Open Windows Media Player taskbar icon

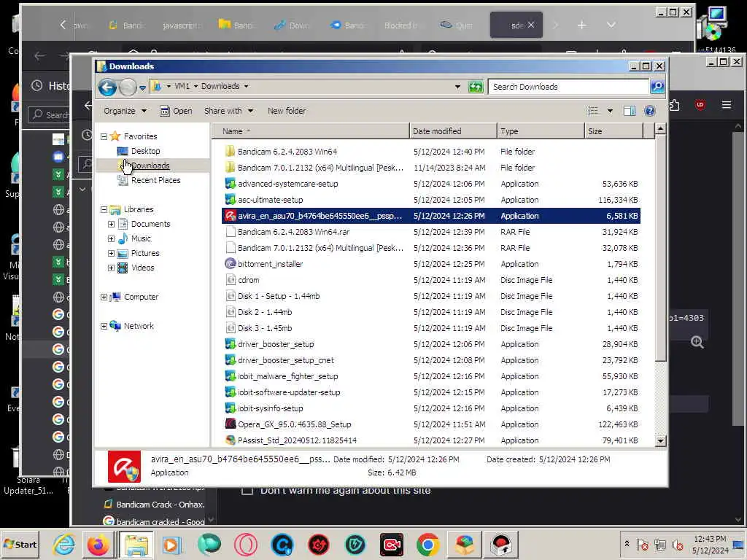coord(171,545)
